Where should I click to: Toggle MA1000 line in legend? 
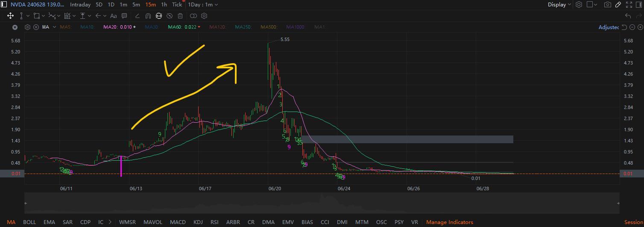point(295,27)
